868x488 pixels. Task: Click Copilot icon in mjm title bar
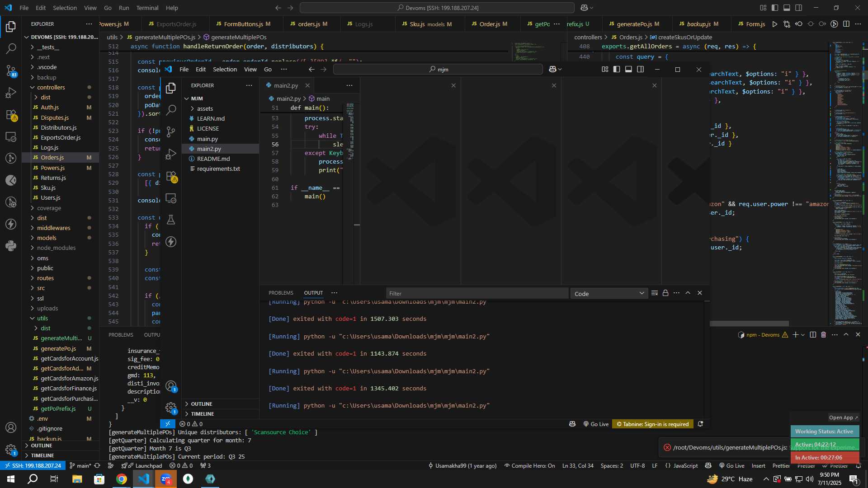[x=552, y=69]
